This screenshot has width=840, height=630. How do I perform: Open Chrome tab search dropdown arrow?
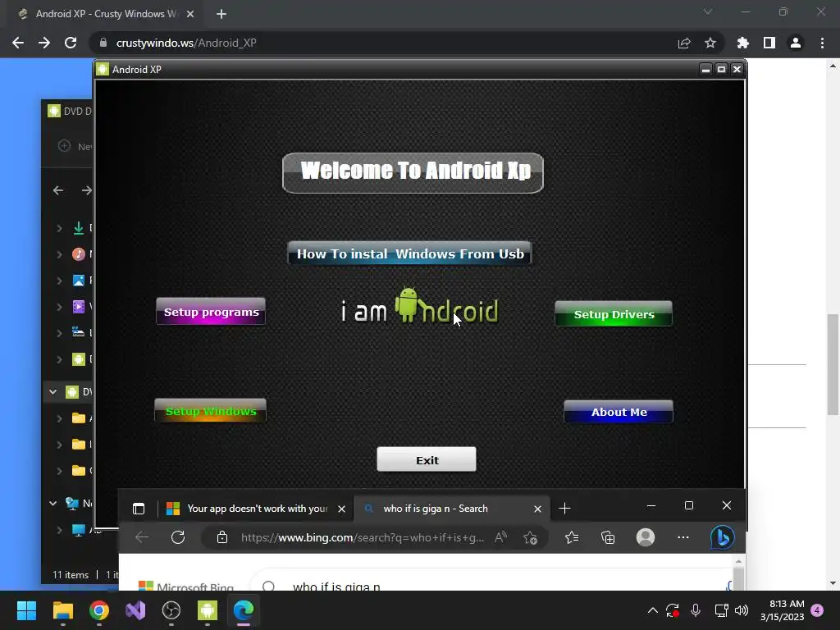click(708, 11)
